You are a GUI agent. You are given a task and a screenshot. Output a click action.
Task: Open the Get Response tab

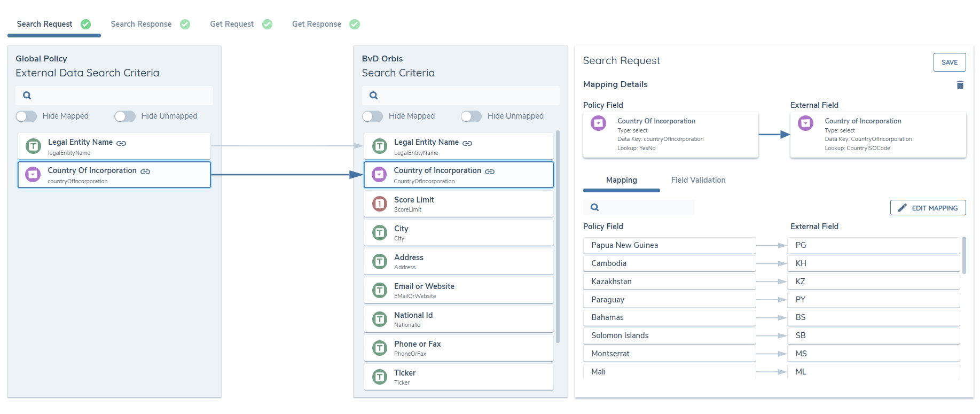(x=316, y=24)
